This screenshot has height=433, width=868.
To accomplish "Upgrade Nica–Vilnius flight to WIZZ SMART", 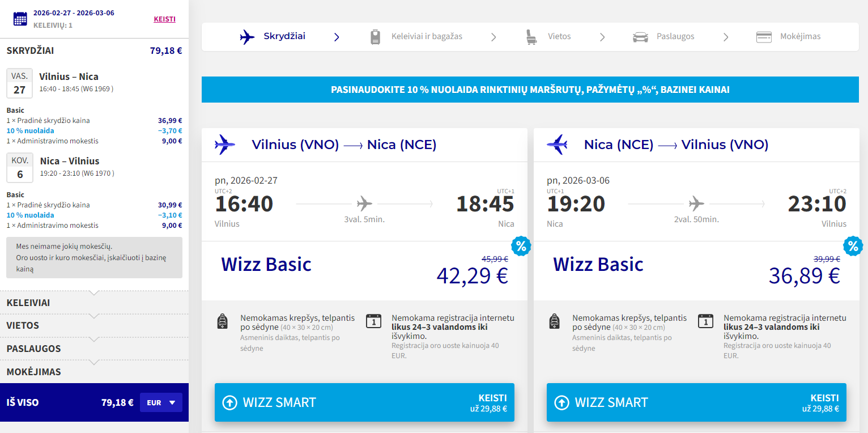I will (x=696, y=402).
